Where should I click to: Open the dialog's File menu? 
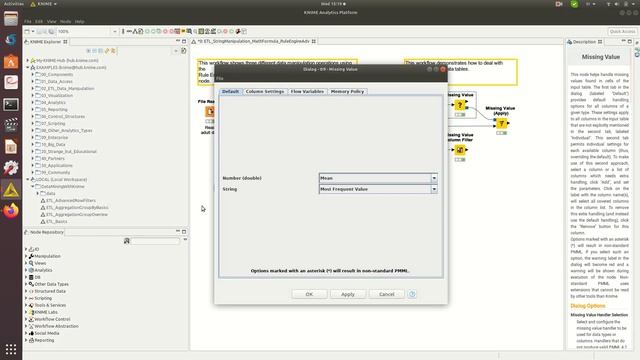coord(220,78)
